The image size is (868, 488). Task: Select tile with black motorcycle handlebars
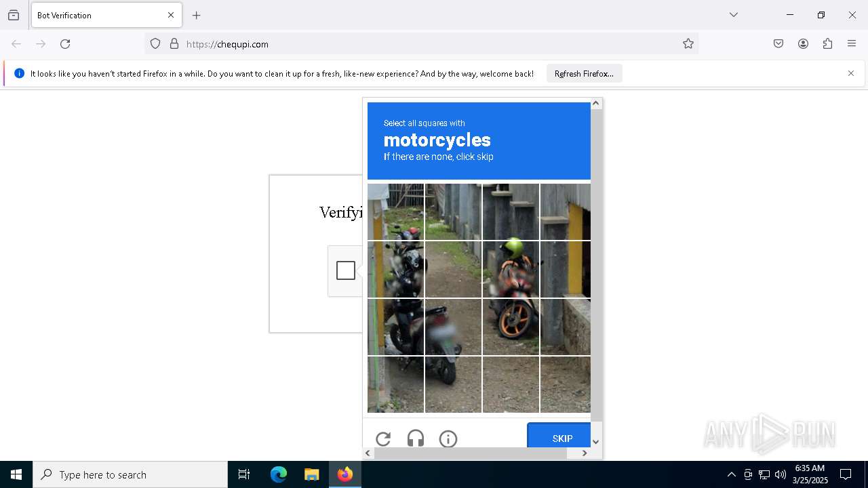tap(395, 269)
